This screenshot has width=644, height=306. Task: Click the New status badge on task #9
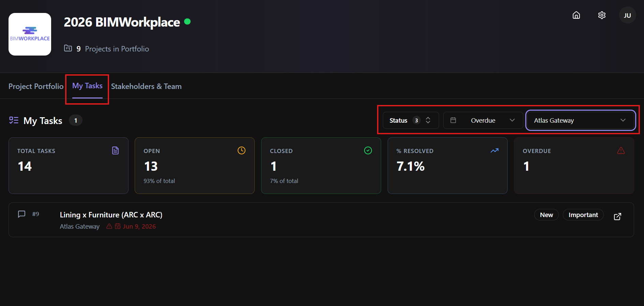[x=546, y=215]
